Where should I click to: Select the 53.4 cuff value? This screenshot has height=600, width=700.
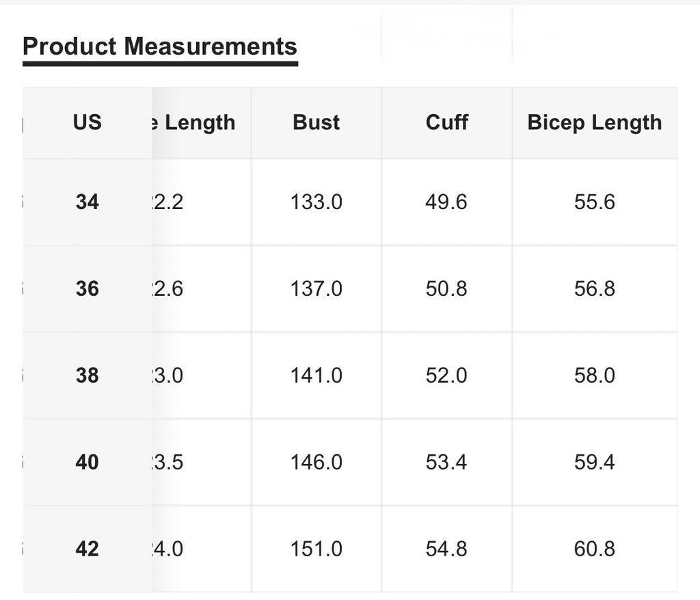click(446, 463)
